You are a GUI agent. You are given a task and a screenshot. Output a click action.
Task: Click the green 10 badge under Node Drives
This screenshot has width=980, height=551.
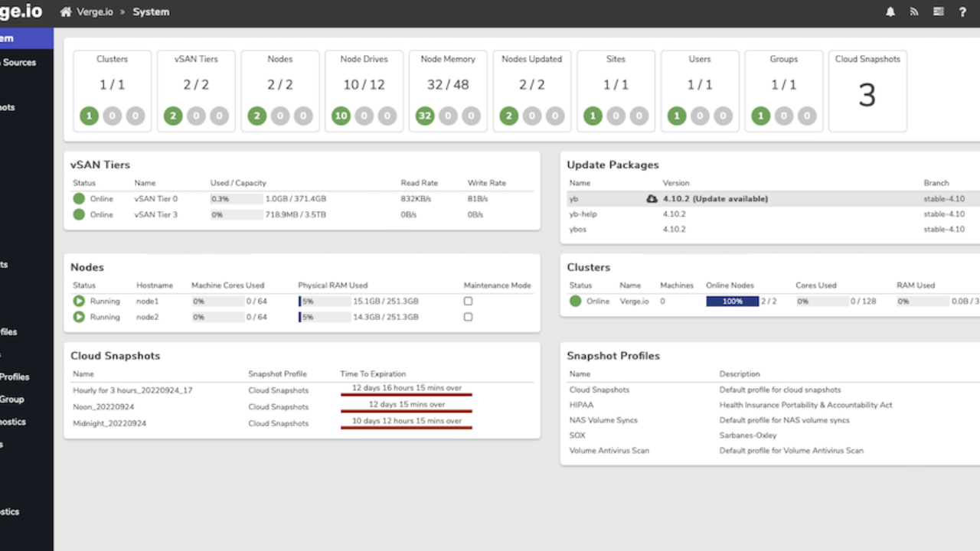point(341,116)
